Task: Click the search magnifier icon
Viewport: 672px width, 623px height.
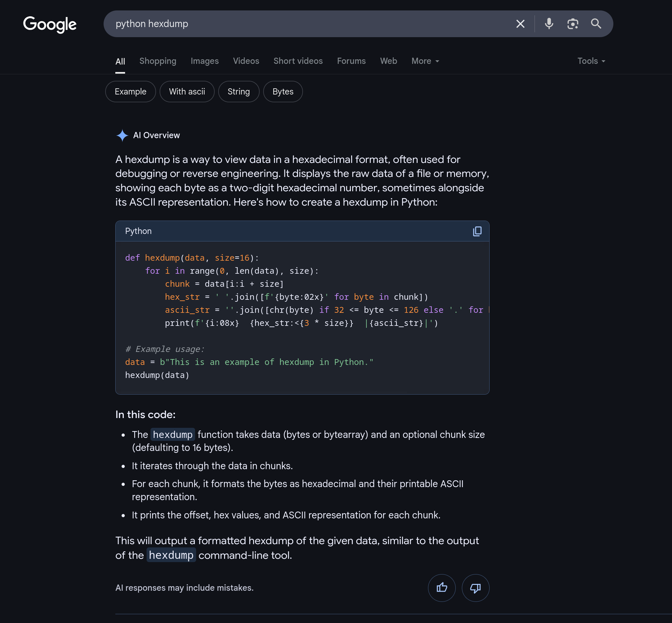Action: tap(596, 23)
